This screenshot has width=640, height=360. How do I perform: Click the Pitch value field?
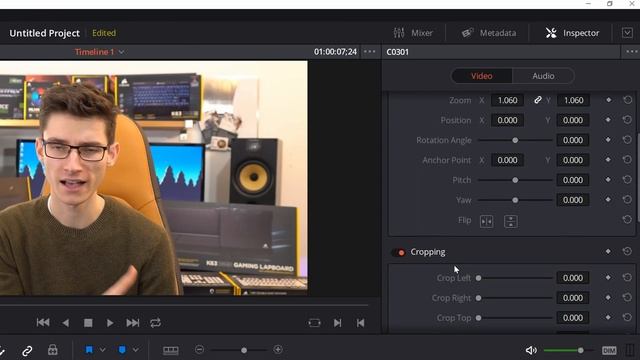coord(573,180)
